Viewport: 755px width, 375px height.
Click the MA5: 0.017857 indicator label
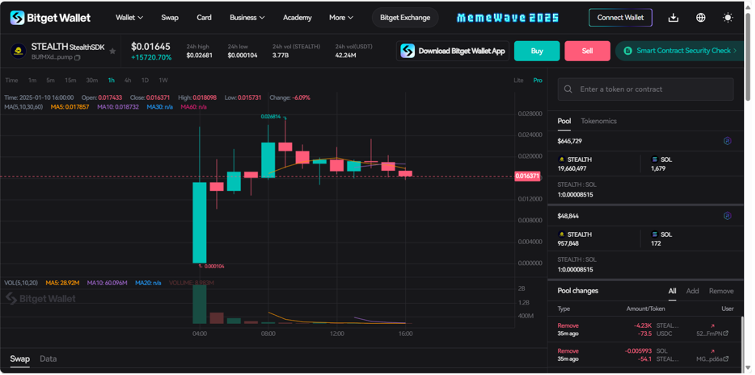[x=70, y=107]
